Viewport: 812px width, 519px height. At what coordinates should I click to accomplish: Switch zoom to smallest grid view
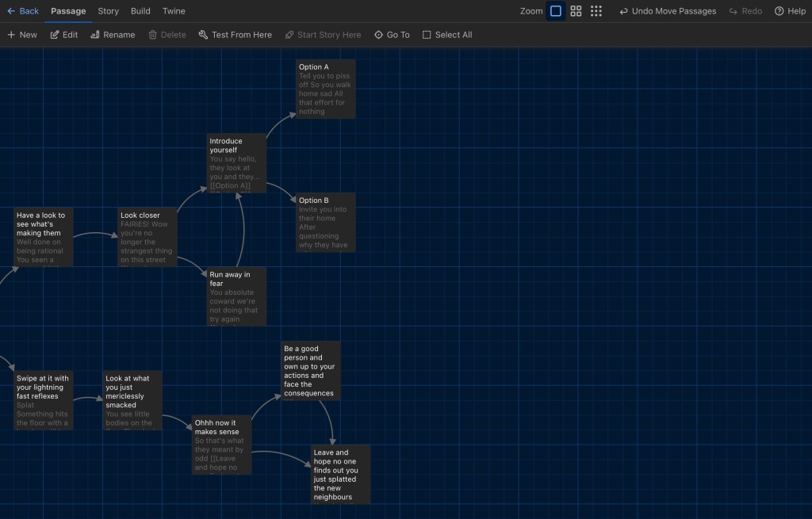[596, 11]
